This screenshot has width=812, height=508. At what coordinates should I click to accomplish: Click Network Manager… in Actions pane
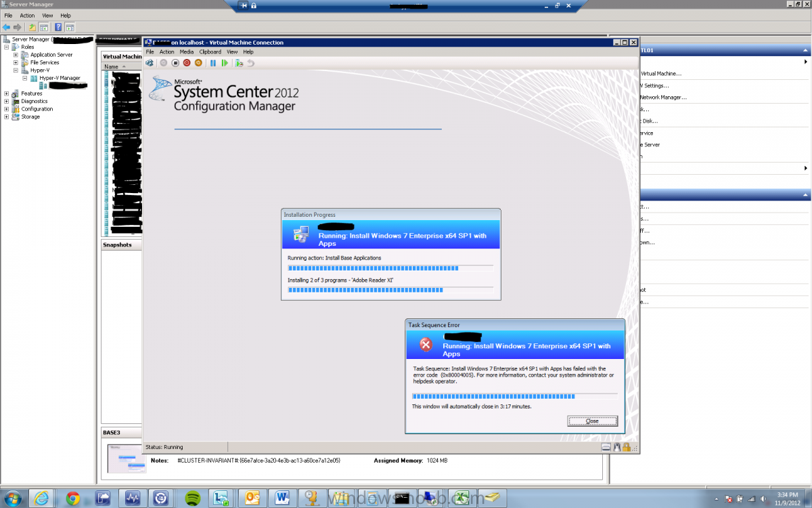point(663,97)
